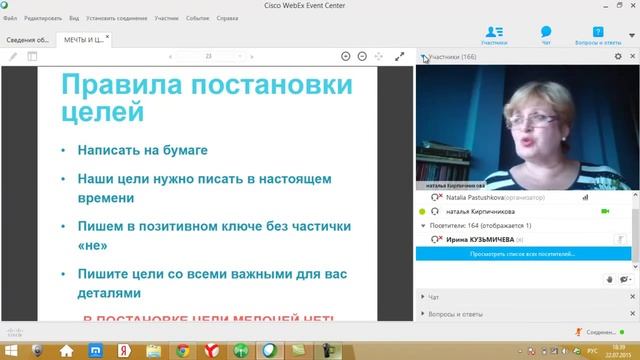
Task: Open the Установить соединение menu
Action: (116, 18)
